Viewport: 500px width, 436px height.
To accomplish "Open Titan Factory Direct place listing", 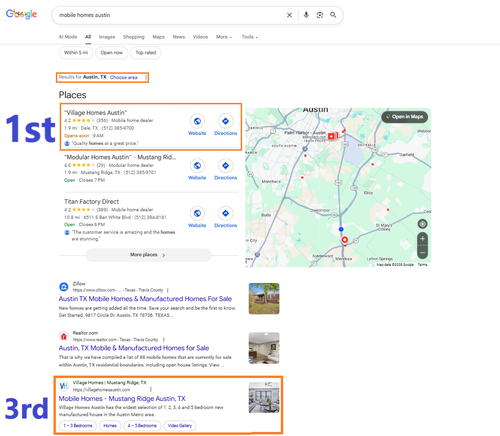I will coord(91,201).
